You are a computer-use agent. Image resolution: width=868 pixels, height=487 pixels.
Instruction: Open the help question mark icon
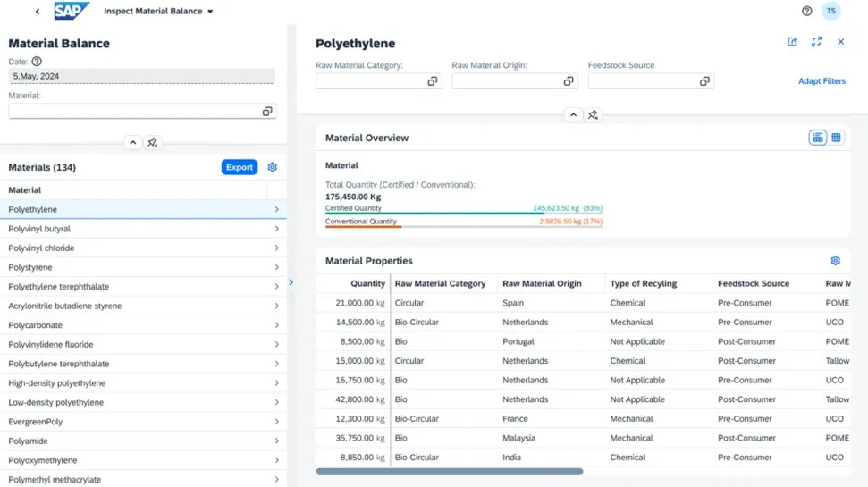pyautogui.click(x=807, y=12)
